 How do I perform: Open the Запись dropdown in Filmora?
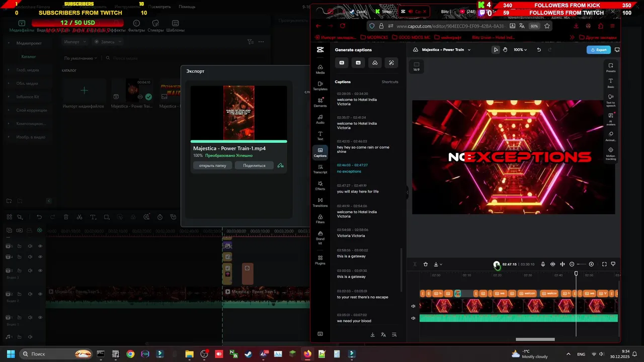click(107, 42)
